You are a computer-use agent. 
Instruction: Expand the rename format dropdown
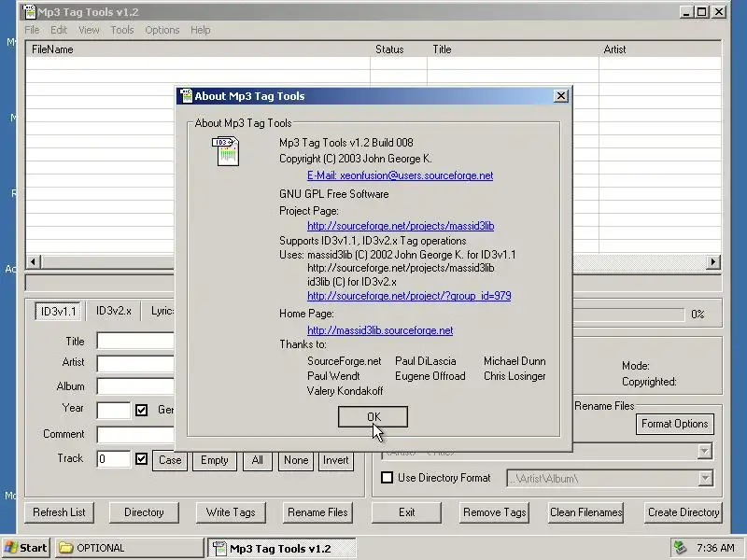705,452
